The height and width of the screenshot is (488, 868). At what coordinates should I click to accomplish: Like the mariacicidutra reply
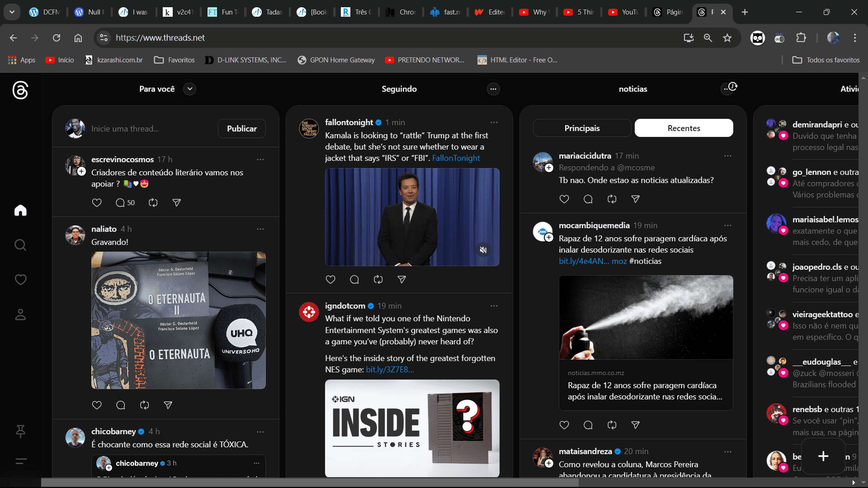tap(564, 199)
